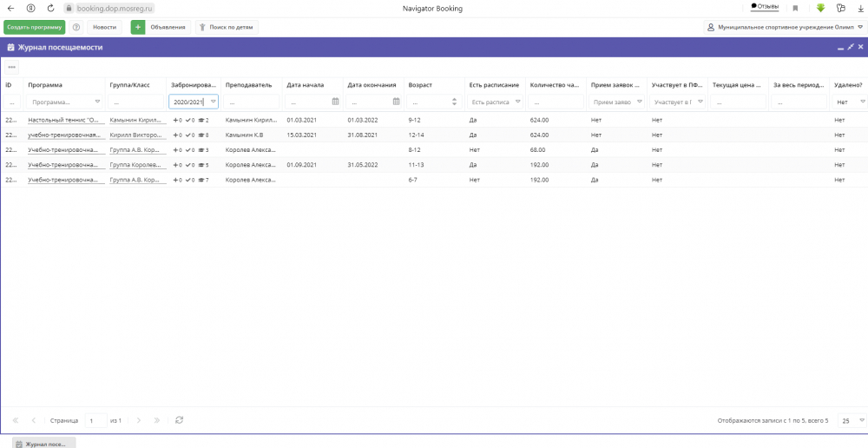Click the page number input field
This screenshot has height=448, width=868.
click(x=96, y=420)
